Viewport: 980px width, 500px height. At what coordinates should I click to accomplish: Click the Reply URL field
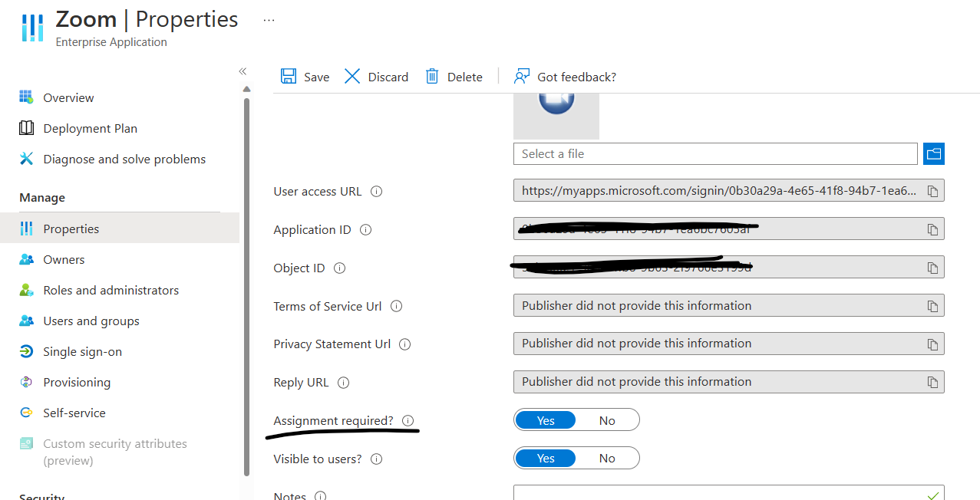click(729, 382)
